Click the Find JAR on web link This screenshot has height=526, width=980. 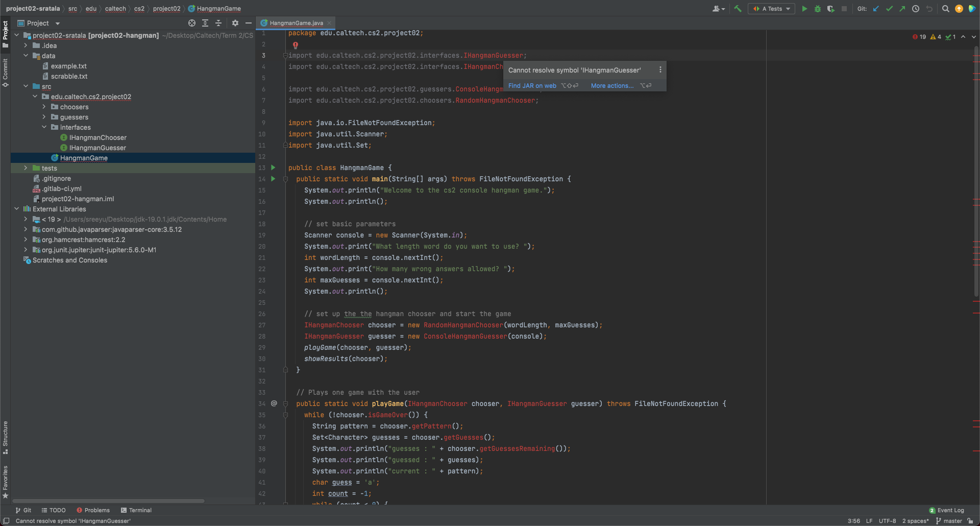coord(532,86)
